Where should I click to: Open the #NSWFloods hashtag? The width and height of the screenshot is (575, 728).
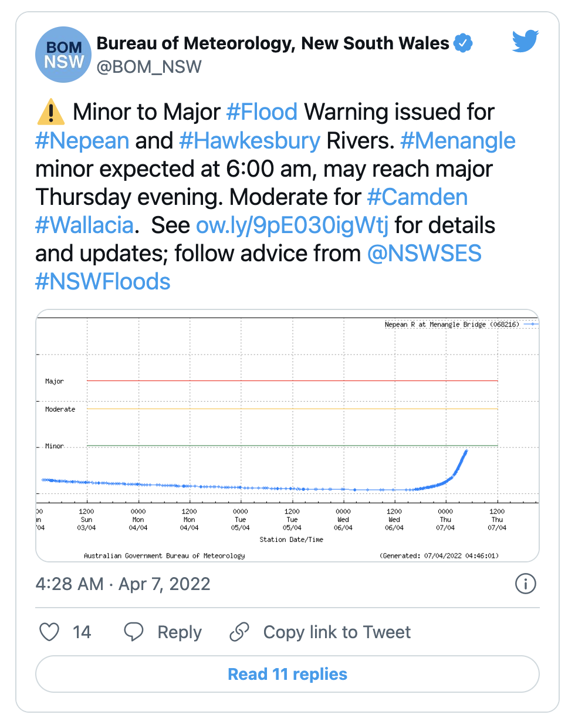click(103, 282)
